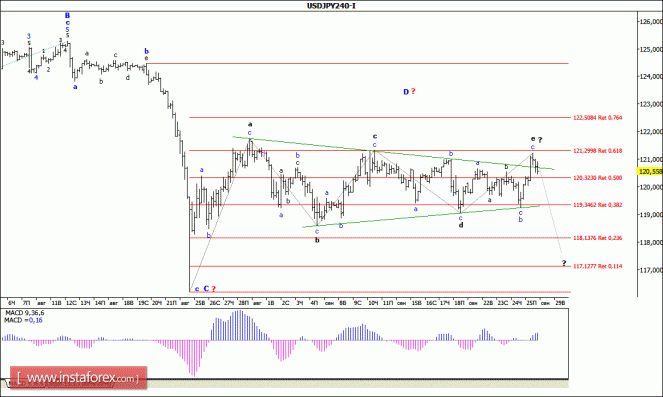Click the blue D wave label

(x=406, y=92)
